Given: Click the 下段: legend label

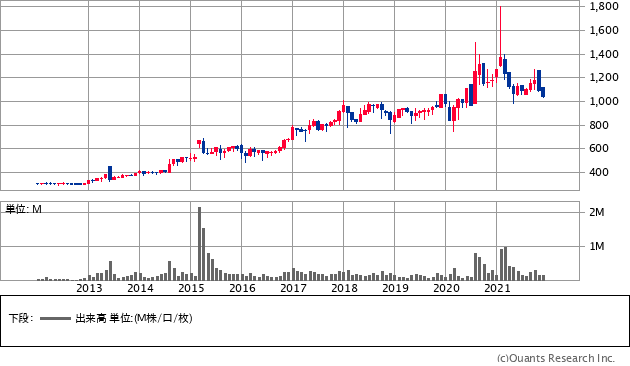Looking at the screenshot, I should (21, 318).
